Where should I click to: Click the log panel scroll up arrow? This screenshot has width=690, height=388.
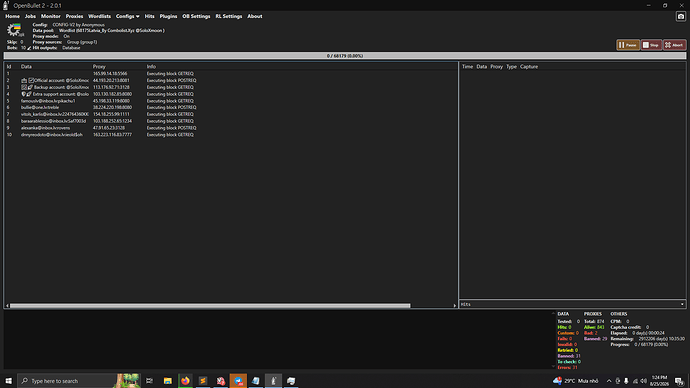click(x=553, y=314)
